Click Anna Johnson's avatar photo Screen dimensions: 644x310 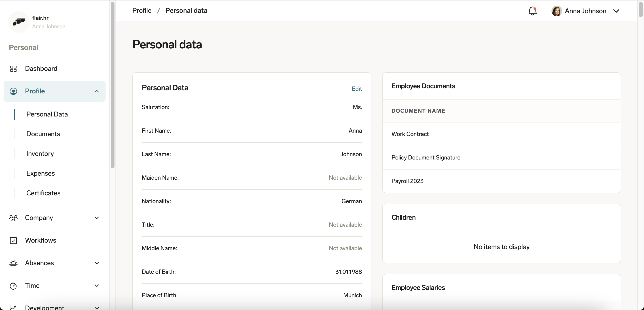(556, 11)
